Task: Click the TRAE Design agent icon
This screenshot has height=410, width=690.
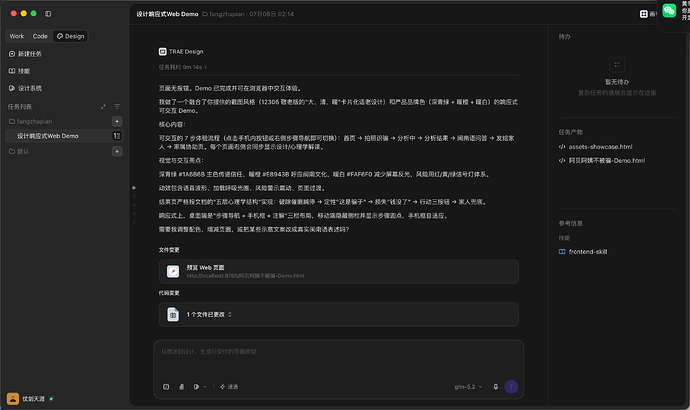Action: pyautogui.click(x=162, y=51)
